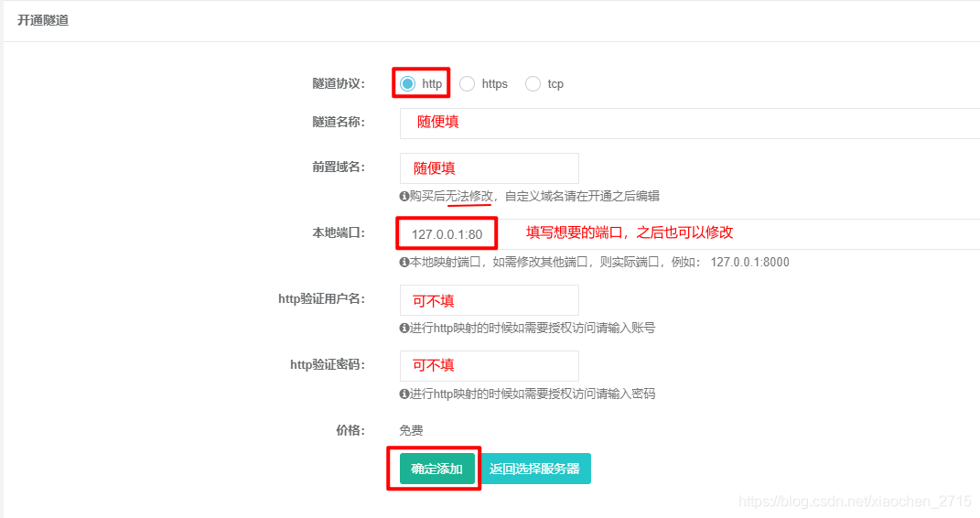Choose the tcp tunnel protocol option
This screenshot has height=518, width=980.
point(533,83)
